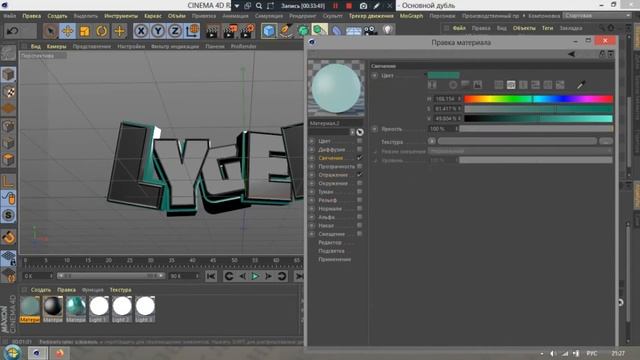640x360 pixels.
Task: Click arrow beside material name field
Action: pos(352,132)
